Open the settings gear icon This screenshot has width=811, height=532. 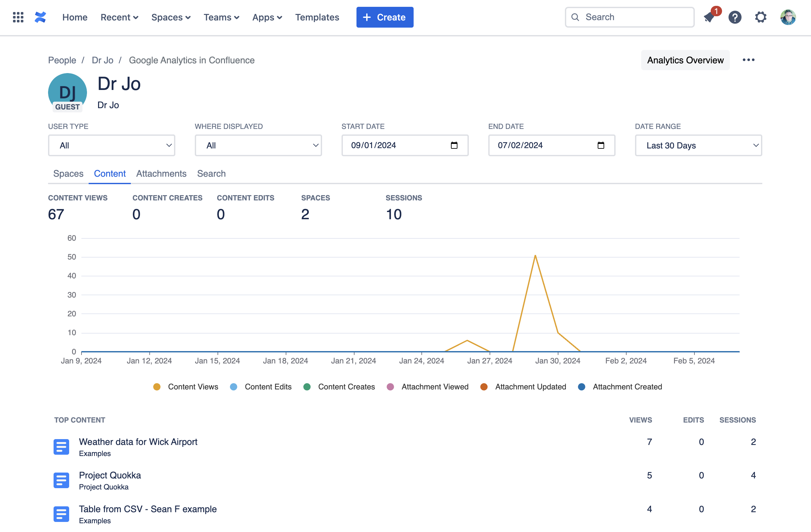pyautogui.click(x=760, y=17)
